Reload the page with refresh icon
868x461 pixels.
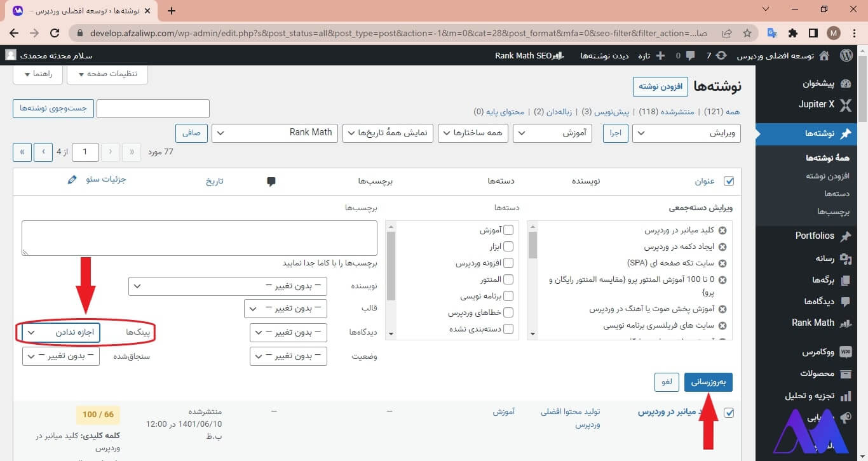point(55,33)
